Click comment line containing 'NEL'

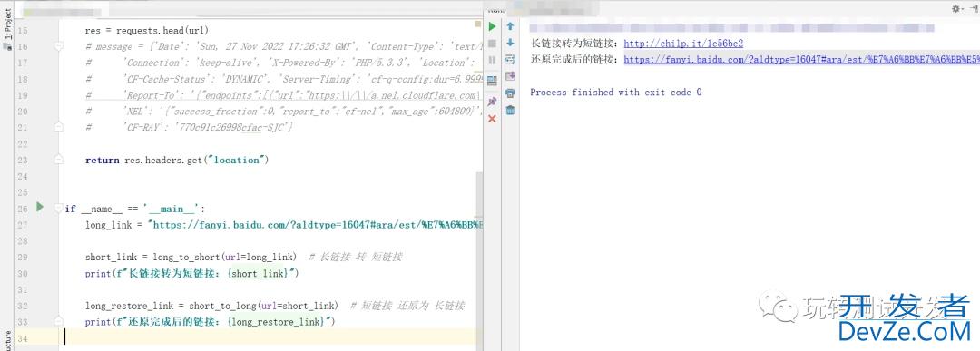284,112
